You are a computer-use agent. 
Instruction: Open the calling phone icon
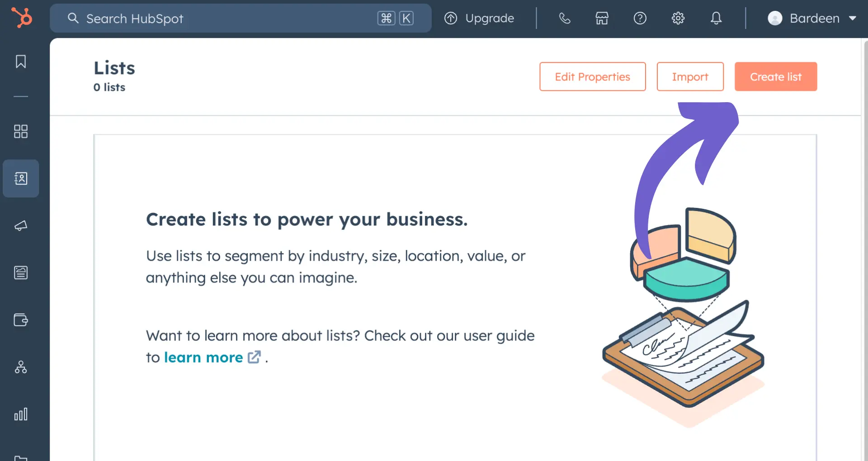point(565,18)
